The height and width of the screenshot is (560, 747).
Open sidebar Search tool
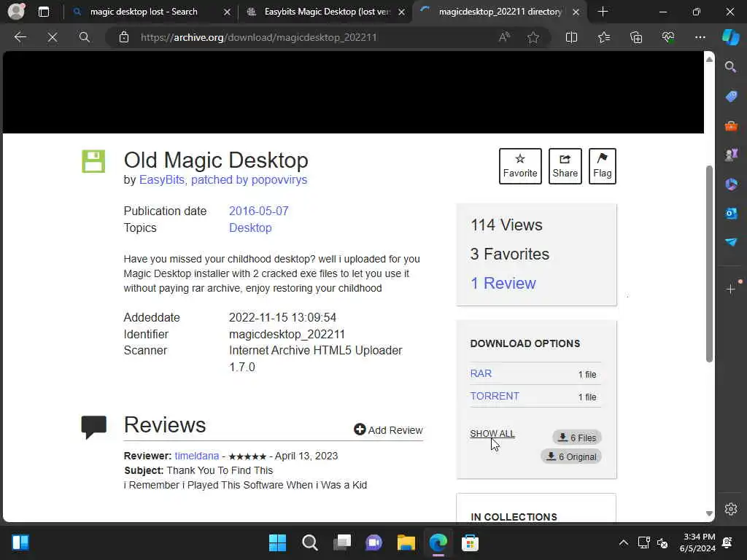tap(730, 66)
